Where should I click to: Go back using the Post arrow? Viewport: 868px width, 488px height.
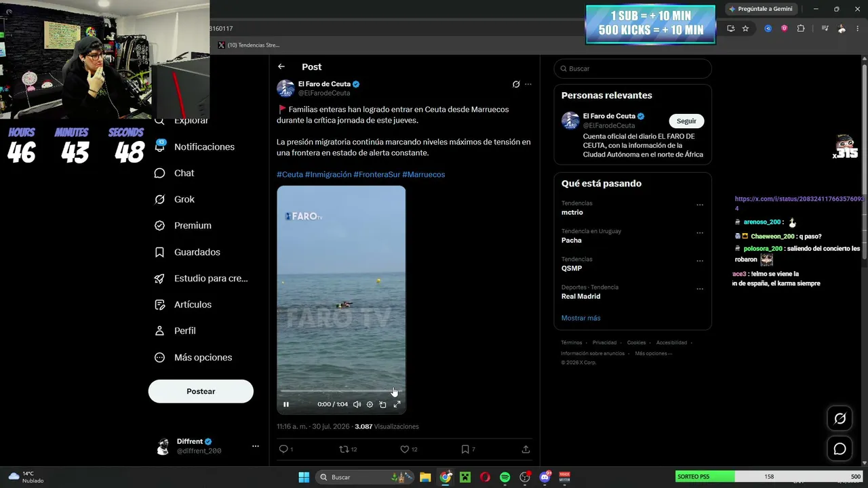281,66
